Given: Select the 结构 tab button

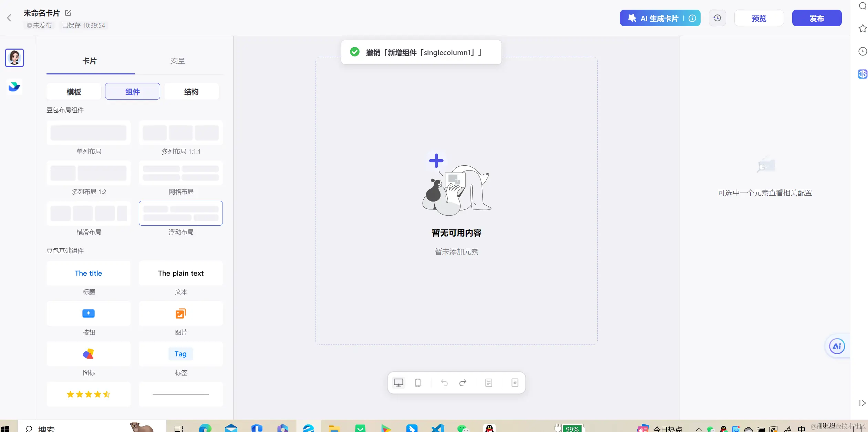Looking at the screenshot, I should point(191,92).
